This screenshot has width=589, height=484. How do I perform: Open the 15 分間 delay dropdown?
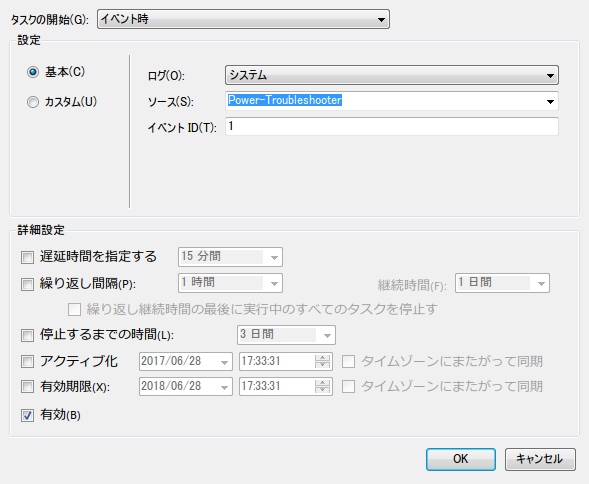[x=230, y=257]
